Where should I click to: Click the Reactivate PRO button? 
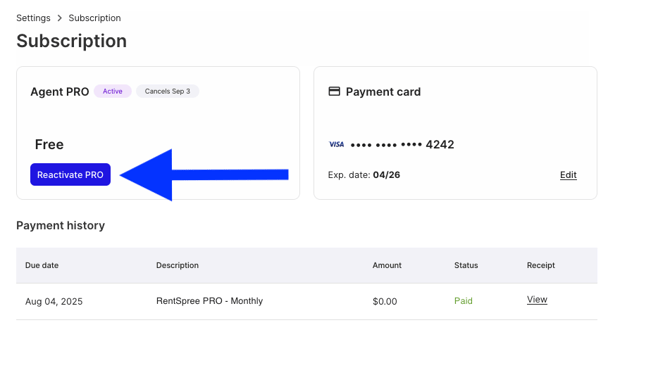[x=70, y=174]
